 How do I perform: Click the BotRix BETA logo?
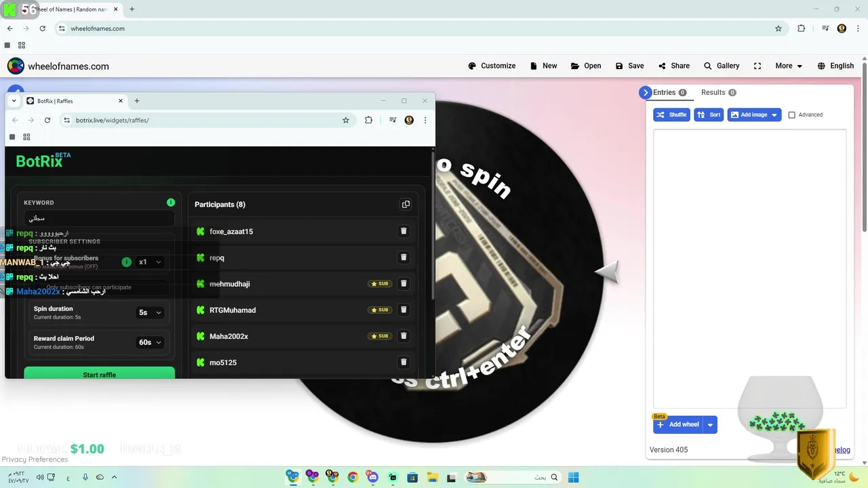[x=43, y=161]
